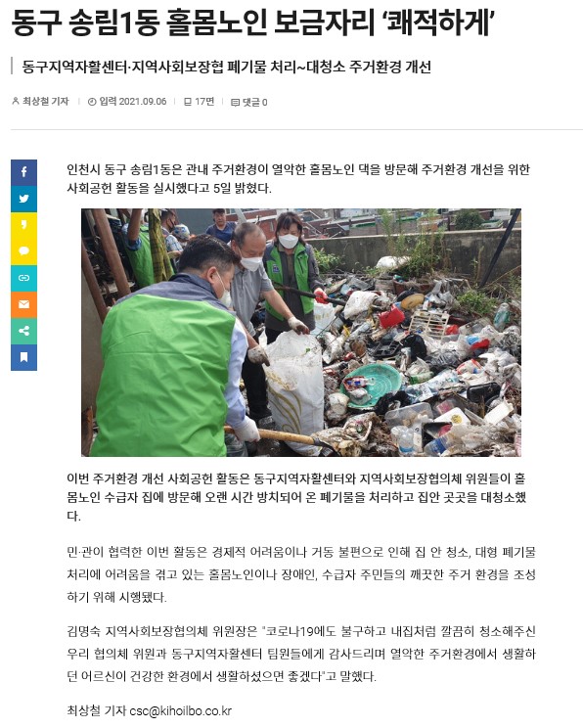Click the 댓글 0 comments link
Screen dimensions: 583x728
coord(254,102)
